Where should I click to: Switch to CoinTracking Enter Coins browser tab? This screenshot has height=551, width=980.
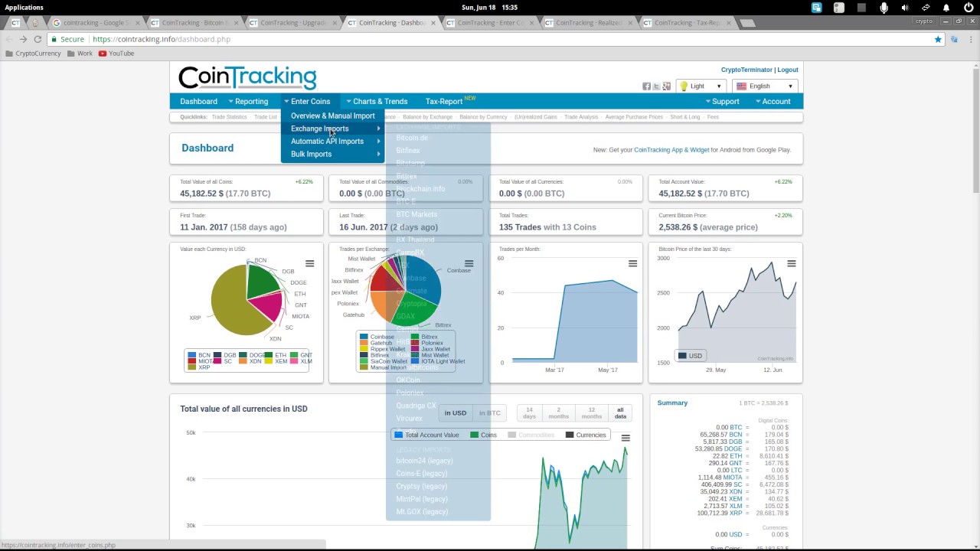coord(490,23)
